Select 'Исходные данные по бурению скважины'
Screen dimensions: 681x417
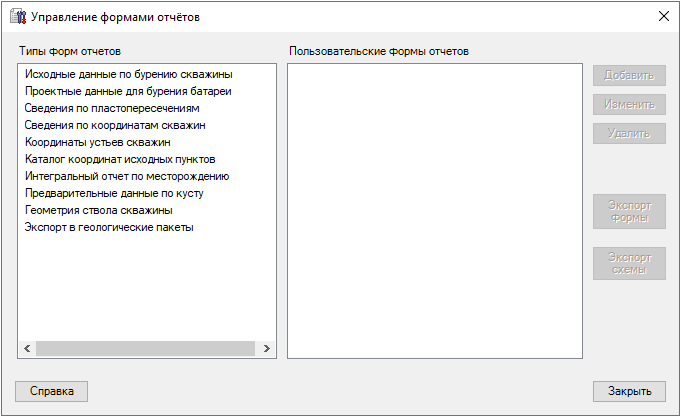pyautogui.click(x=128, y=74)
